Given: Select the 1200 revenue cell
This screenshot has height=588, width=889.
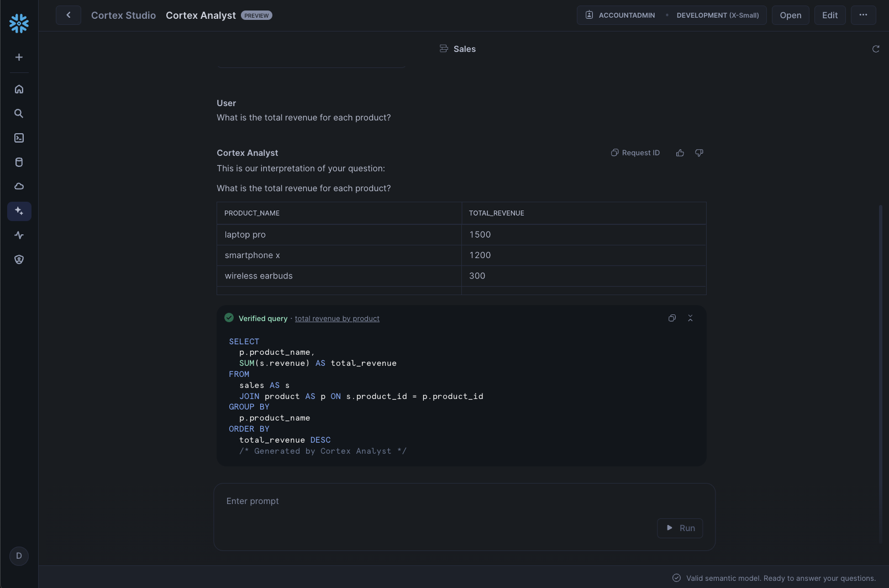Looking at the screenshot, I should coord(584,255).
